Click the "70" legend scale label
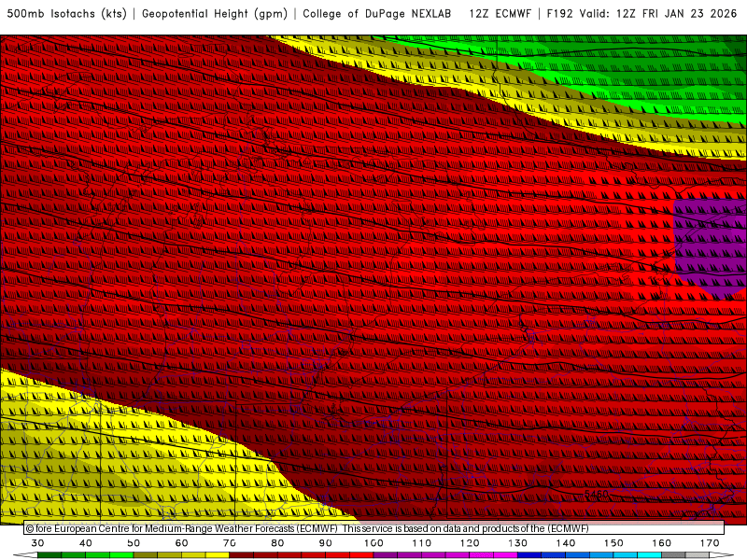This screenshot has width=747, height=560. [230, 543]
